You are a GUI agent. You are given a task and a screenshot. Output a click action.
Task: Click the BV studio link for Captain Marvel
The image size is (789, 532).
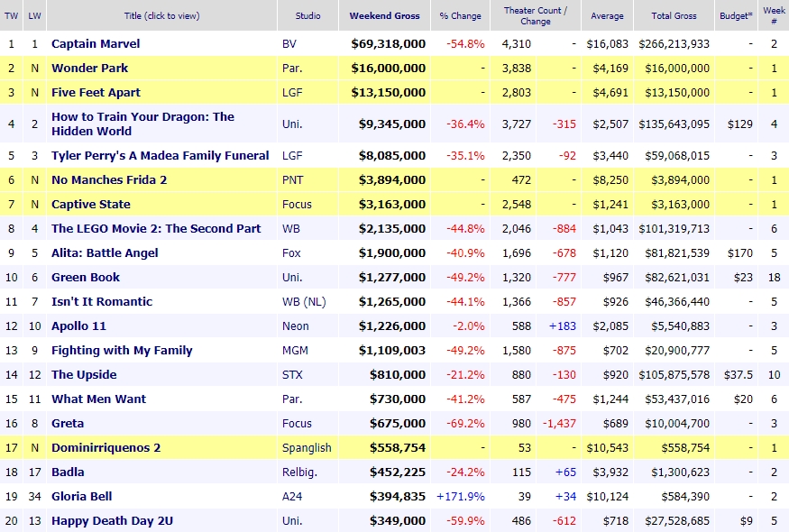289,44
